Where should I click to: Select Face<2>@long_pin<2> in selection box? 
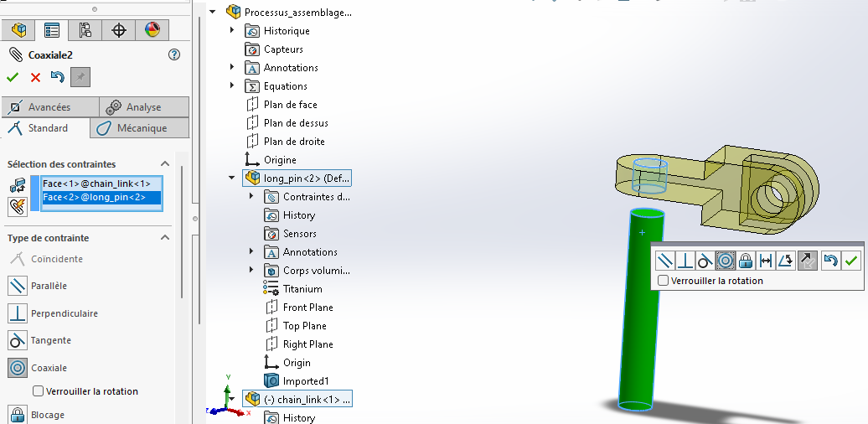coord(101,197)
